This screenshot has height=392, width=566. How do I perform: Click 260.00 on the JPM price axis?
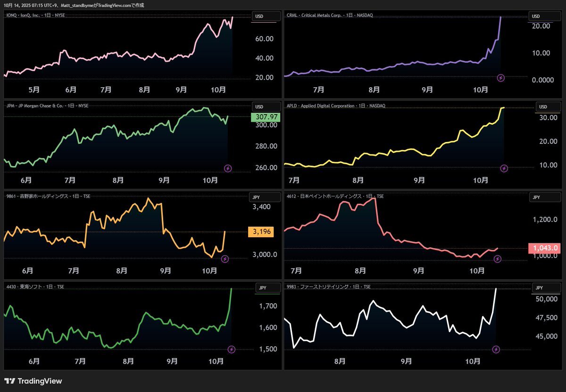pos(266,167)
